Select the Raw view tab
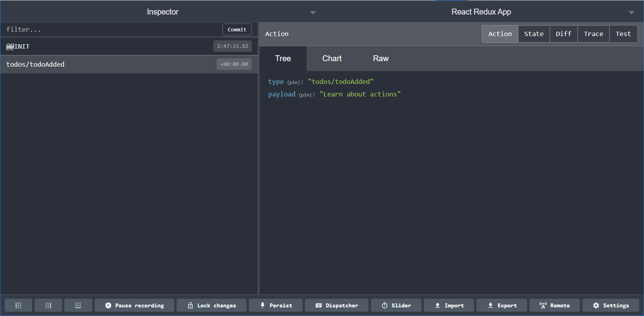This screenshot has height=316, width=644. point(381,59)
